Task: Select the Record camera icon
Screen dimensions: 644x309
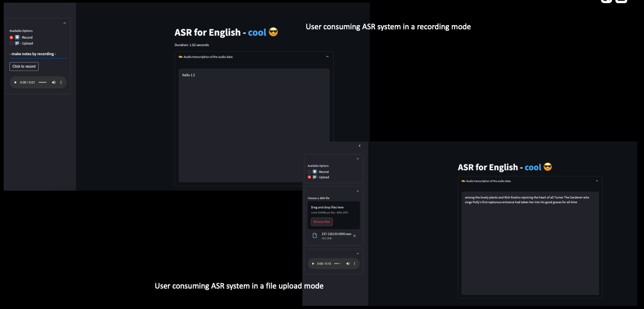Action: (x=17, y=37)
